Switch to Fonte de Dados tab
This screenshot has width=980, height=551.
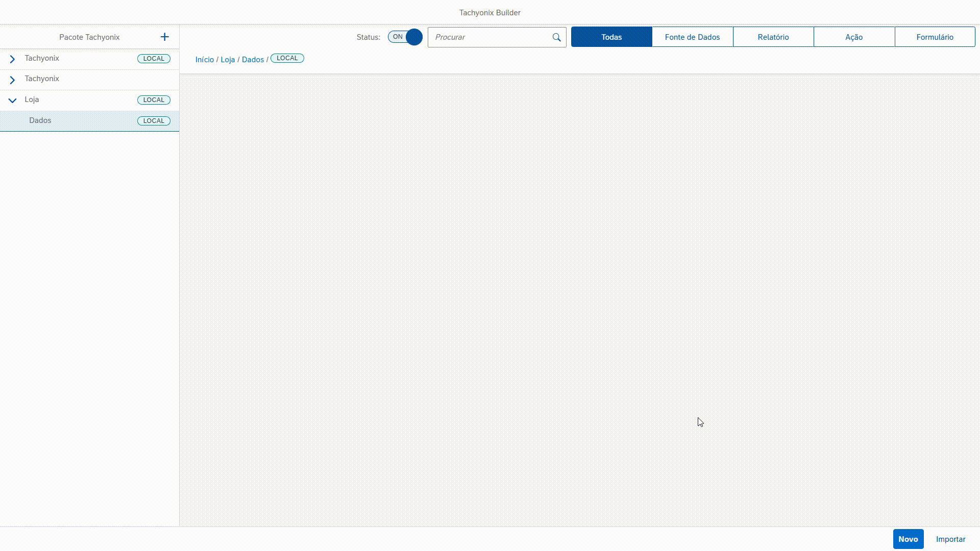coord(692,37)
